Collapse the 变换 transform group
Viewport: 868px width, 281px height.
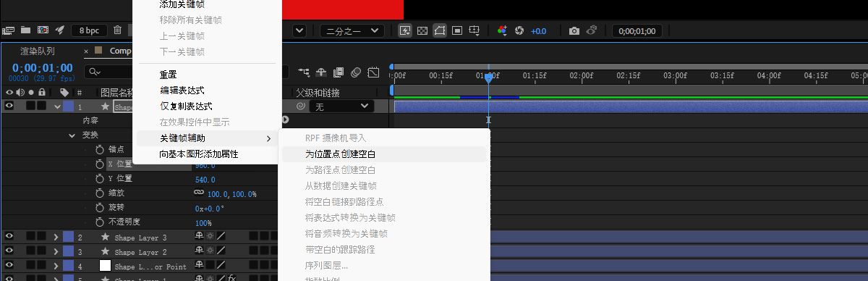72,135
